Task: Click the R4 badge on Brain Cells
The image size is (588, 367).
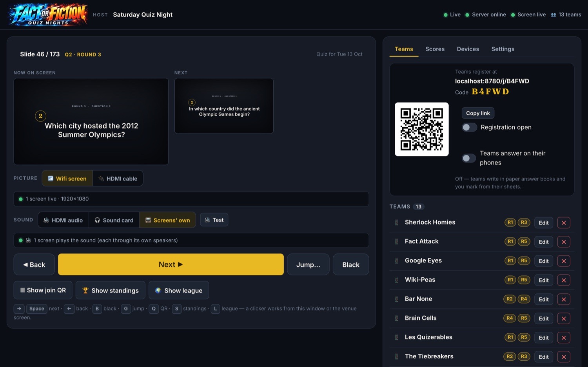Action: coord(510,318)
